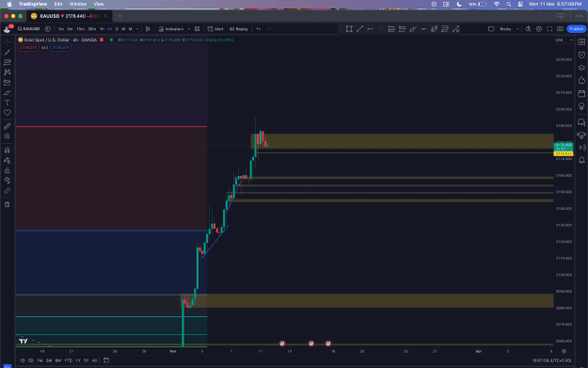Switch to the 15m timeframe
The width and height of the screenshot is (588, 368).
tap(80, 29)
